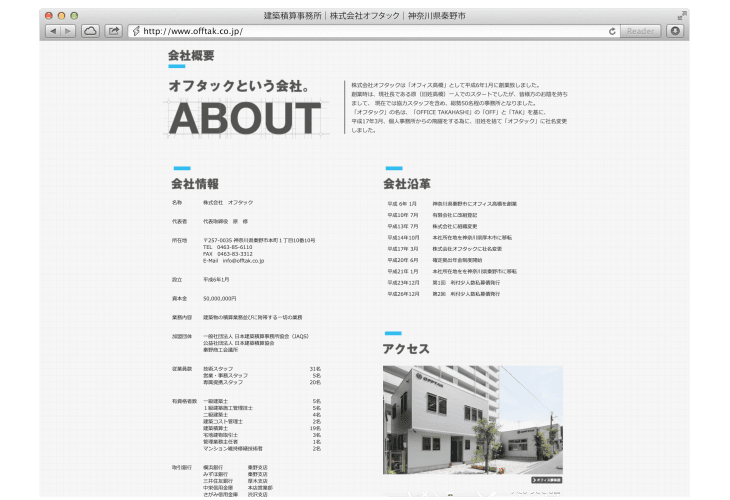
Task: Click the 平成17年 3月 history row
Action: (x=445, y=249)
